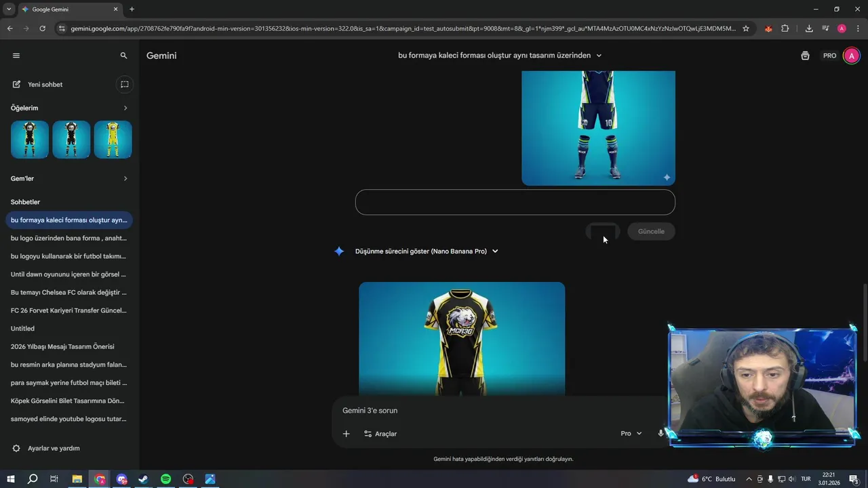
Task: Open the MetaMask fox extension
Action: pyautogui.click(x=768, y=28)
